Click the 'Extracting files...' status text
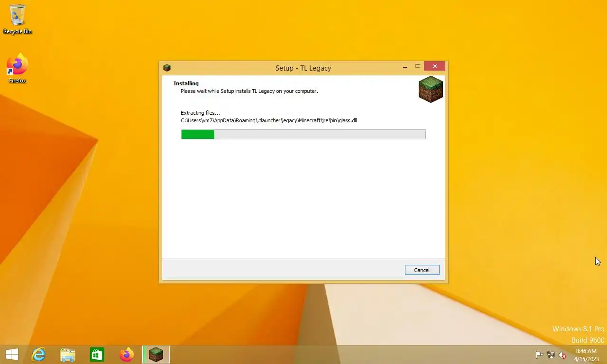This screenshot has height=364, width=607. tap(200, 113)
